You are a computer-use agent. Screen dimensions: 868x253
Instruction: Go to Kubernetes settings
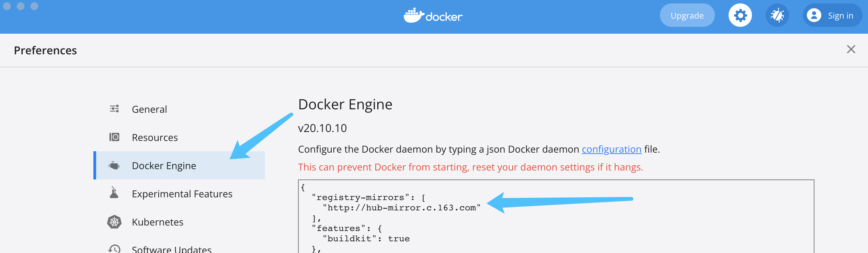pos(179,222)
